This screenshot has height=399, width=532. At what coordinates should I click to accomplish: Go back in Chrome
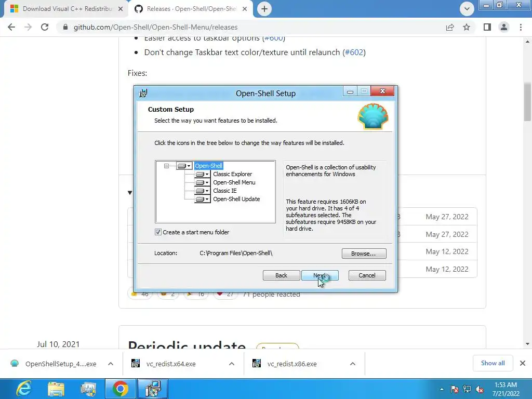coord(11,27)
